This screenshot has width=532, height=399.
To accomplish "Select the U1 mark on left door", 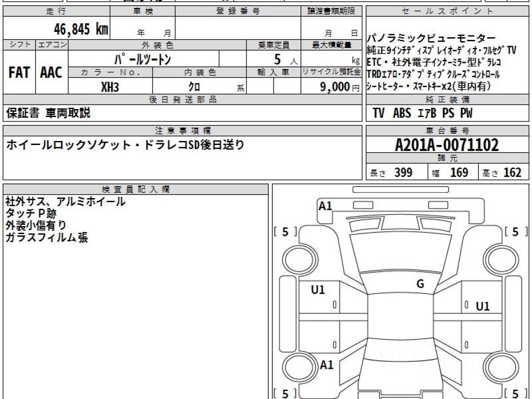I will [318, 290].
